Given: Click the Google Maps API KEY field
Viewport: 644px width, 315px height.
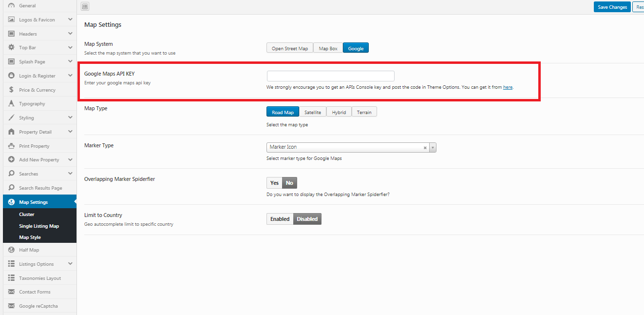Looking at the screenshot, I should coord(330,76).
